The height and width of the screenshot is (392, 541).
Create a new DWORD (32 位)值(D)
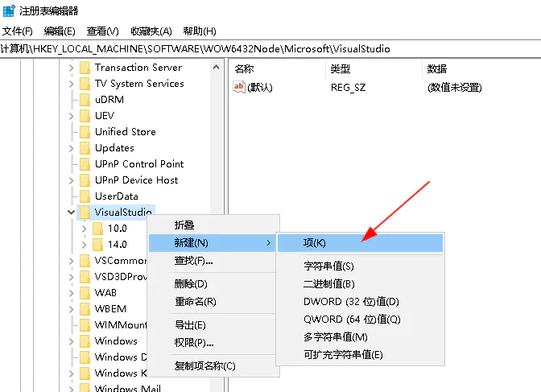[360, 302]
